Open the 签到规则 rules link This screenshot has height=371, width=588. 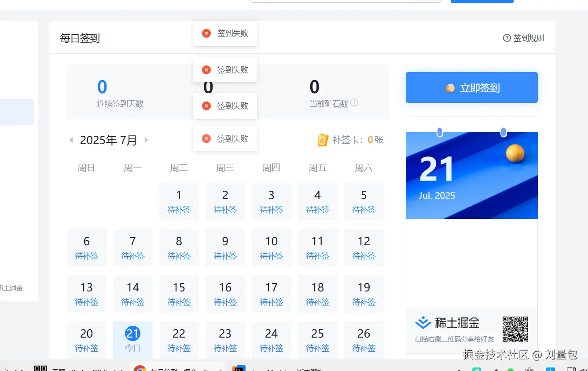(527, 38)
